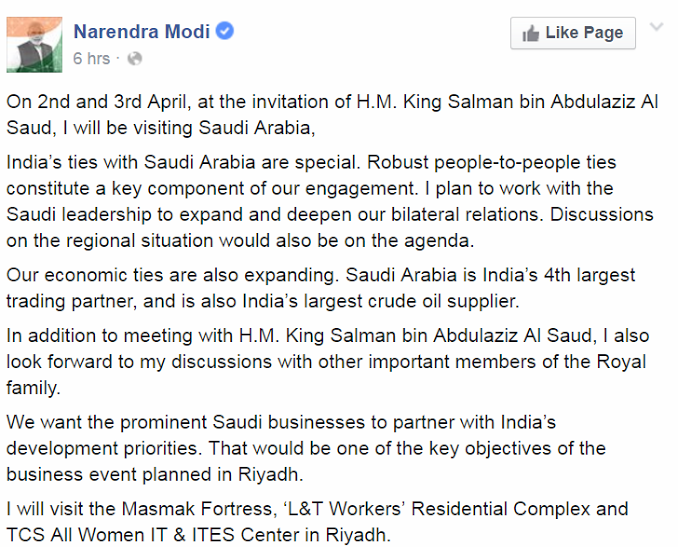Image resolution: width=678 pixels, height=547 pixels.
Task: Click the phrase 'business event planned in Riyadh'
Action: coord(153,474)
